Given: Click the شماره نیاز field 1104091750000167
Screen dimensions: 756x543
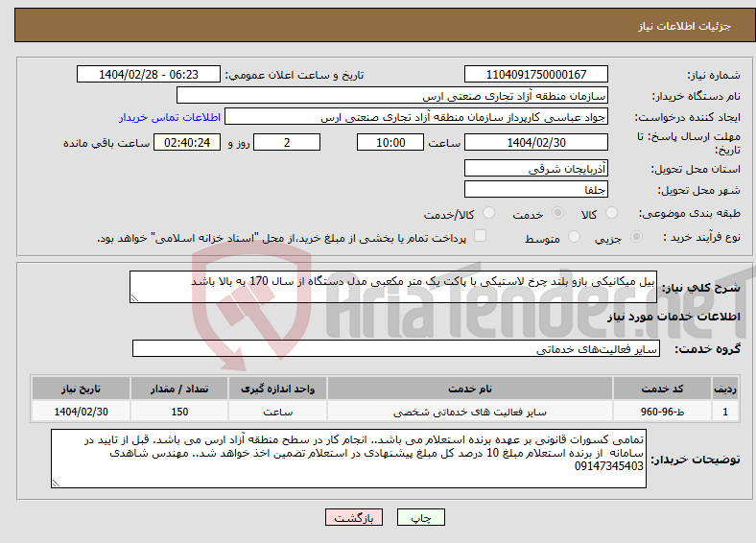Looking at the screenshot, I should click(x=536, y=74).
